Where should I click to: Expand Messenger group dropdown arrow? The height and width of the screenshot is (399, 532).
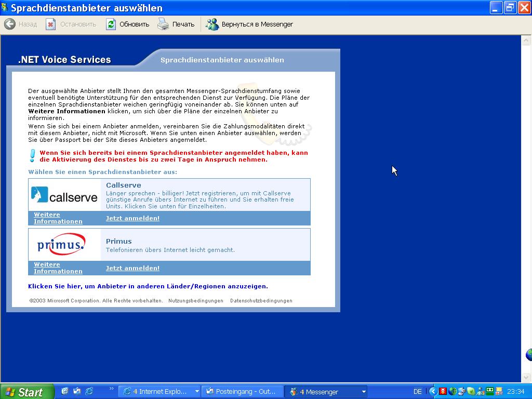363,392
